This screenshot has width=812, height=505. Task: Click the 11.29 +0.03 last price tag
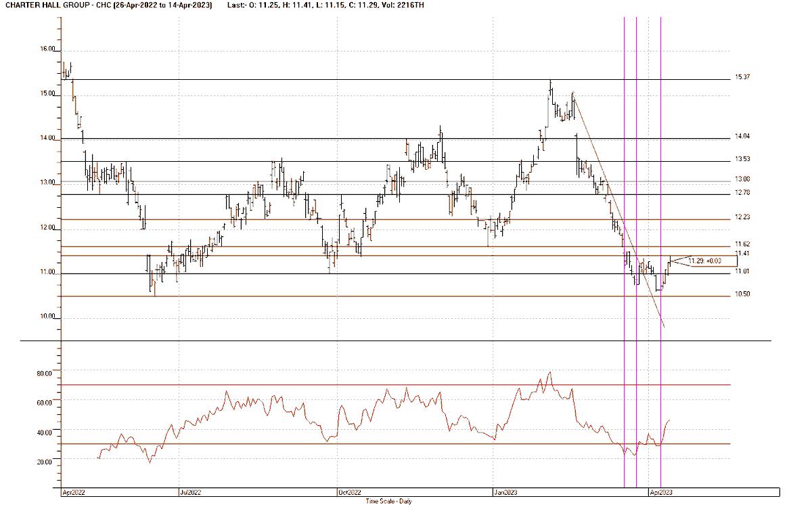click(x=705, y=261)
